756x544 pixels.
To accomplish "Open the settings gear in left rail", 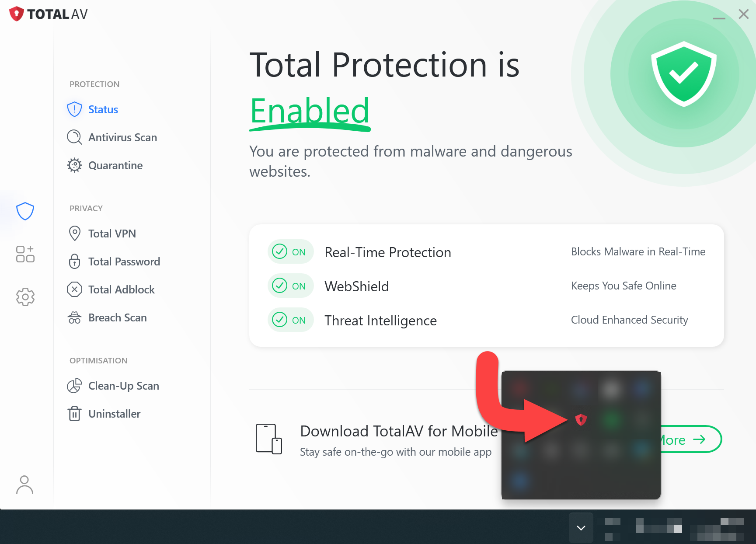I will pyautogui.click(x=25, y=297).
